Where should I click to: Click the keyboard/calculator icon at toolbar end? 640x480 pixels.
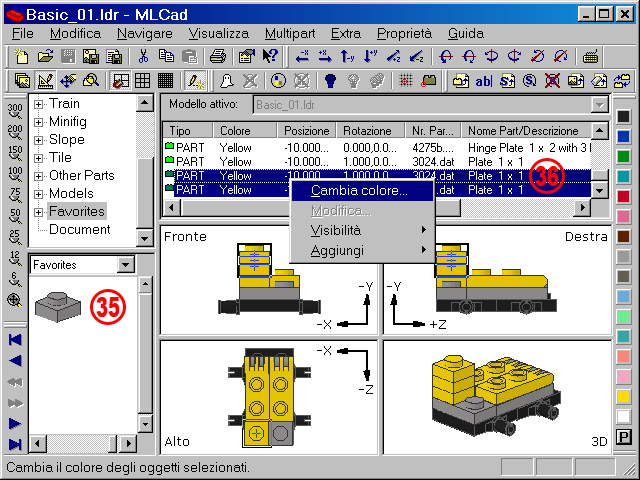click(x=590, y=56)
